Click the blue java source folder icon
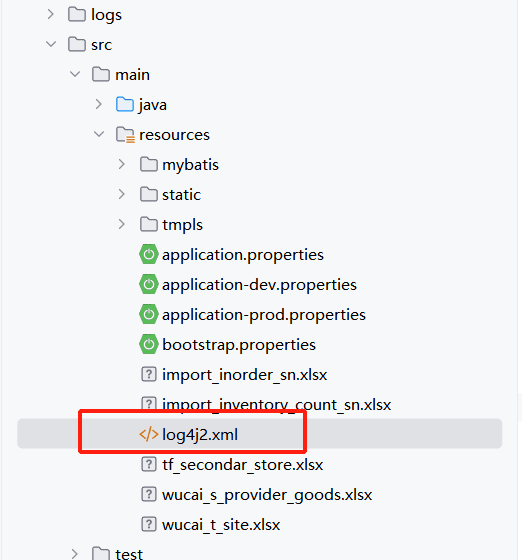Viewport: 522px width, 560px height. [125, 104]
